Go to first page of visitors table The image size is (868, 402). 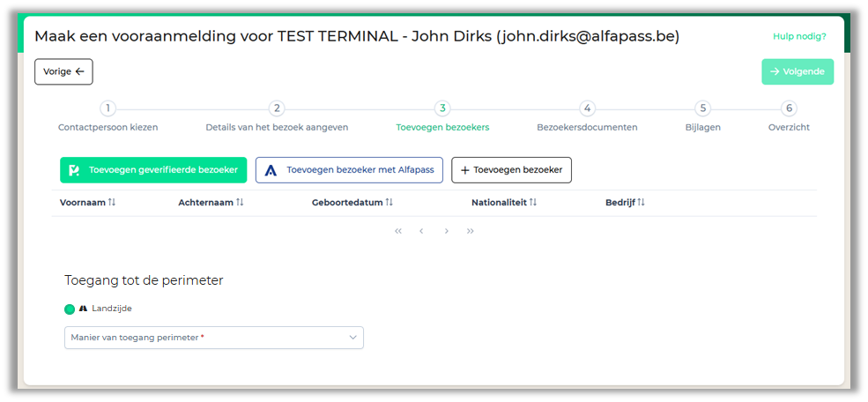pos(398,231)
